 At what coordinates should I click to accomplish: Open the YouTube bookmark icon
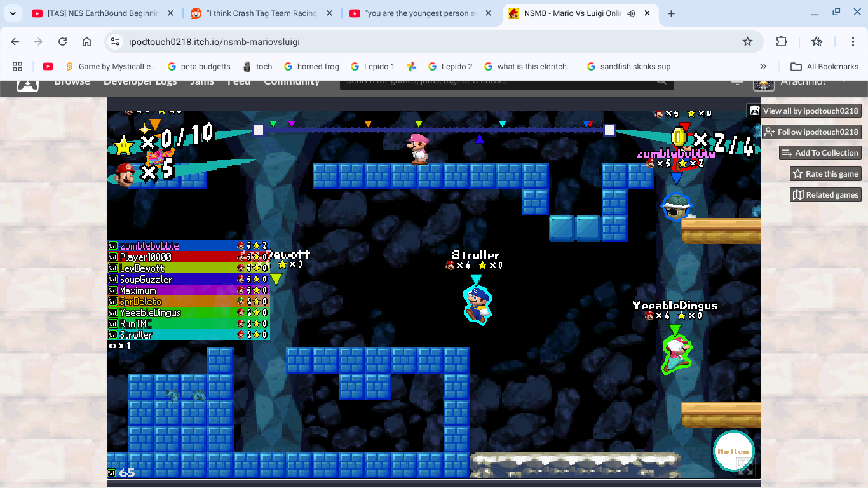[48, 66]
